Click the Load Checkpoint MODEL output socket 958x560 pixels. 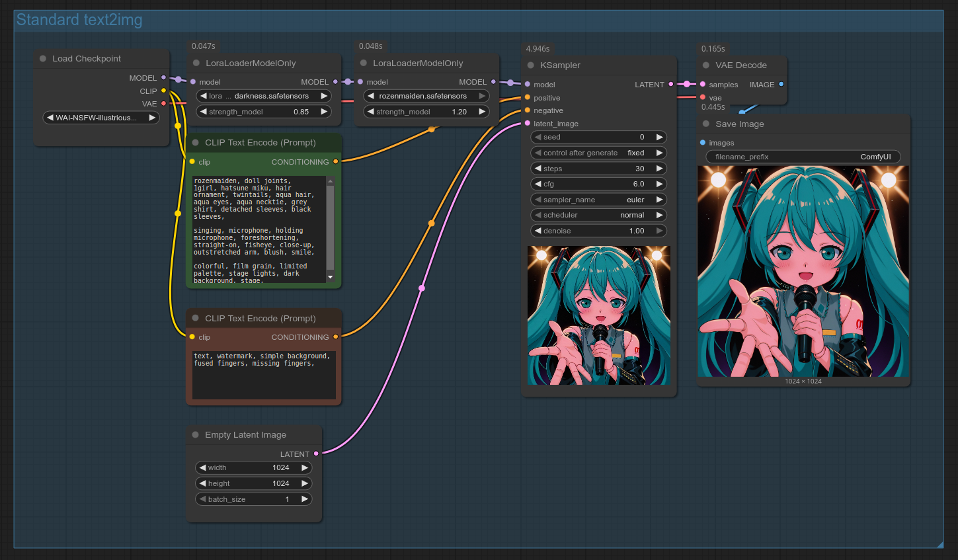[x=164, y=78]
